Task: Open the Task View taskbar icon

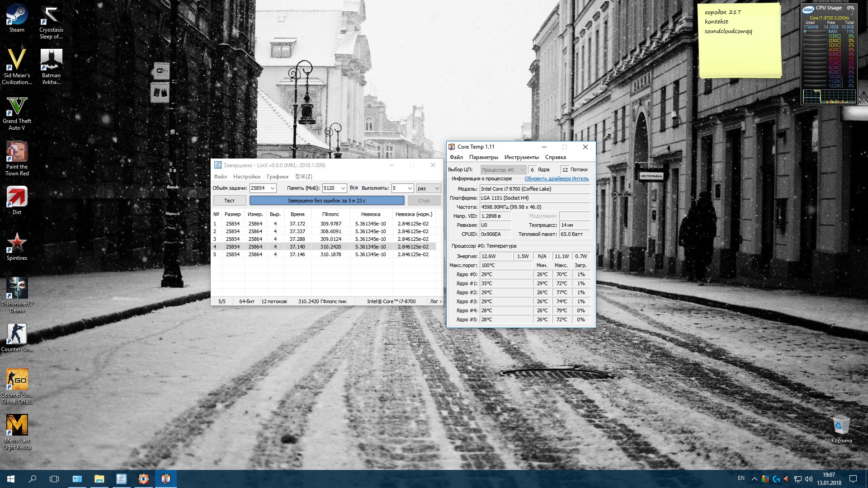Action: click(54, 479)
